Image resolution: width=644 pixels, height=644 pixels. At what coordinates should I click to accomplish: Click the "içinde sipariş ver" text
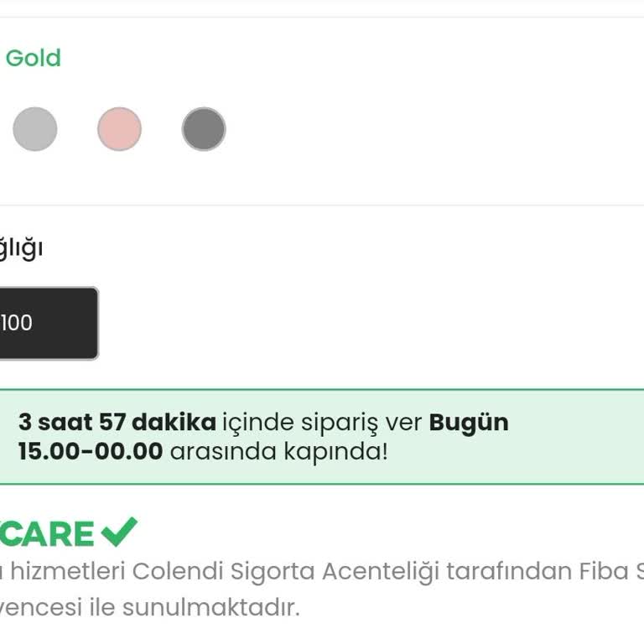pos(322,422)
